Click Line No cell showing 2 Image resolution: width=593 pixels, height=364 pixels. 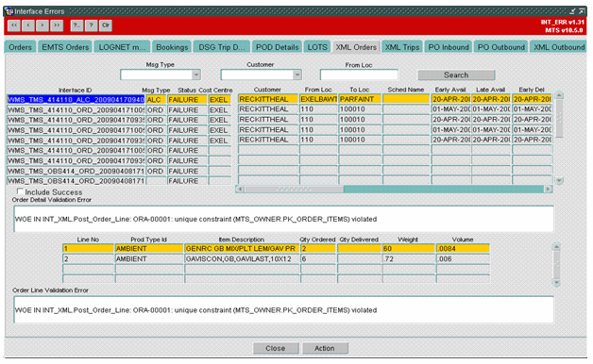tap(88, 259)
